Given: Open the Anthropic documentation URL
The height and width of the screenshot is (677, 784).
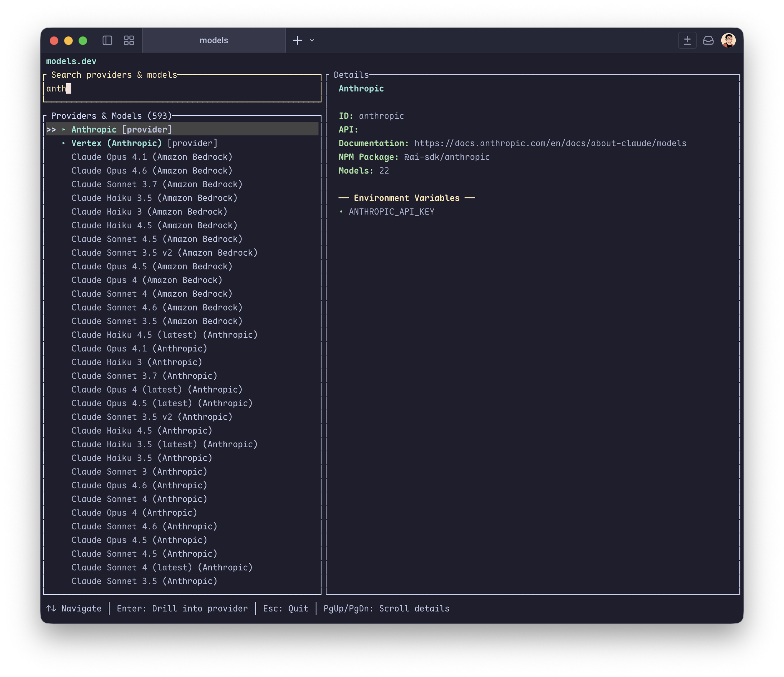Looking at the screenshot, I should [550, 143].
